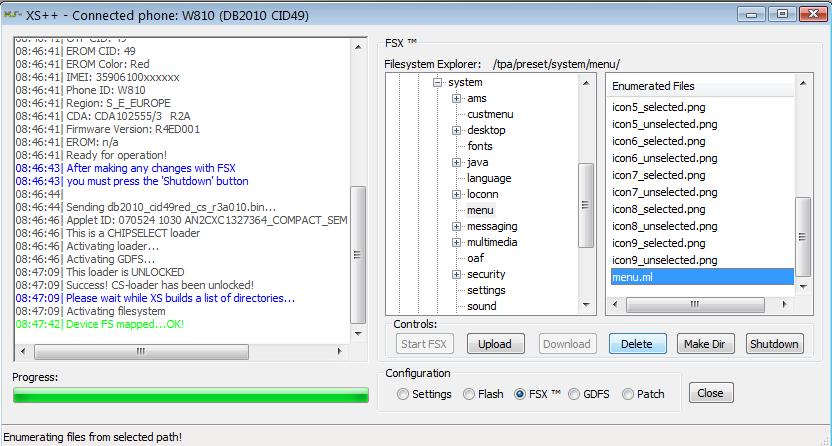The height and width of the screenshot is (446, 832).
Task: Click the green Progress bar
Action: point(190,395)
